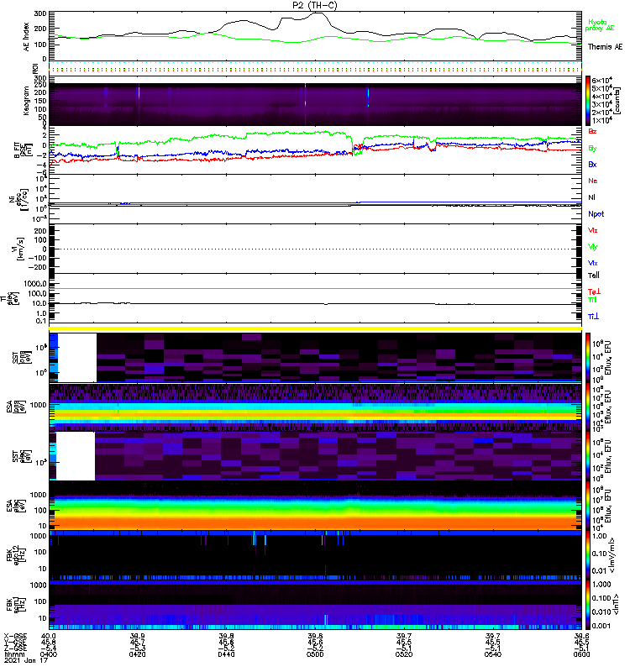630x672 pixels.
Task: Select the green Ti parallel legend label
Action: [x=592, y=300]
